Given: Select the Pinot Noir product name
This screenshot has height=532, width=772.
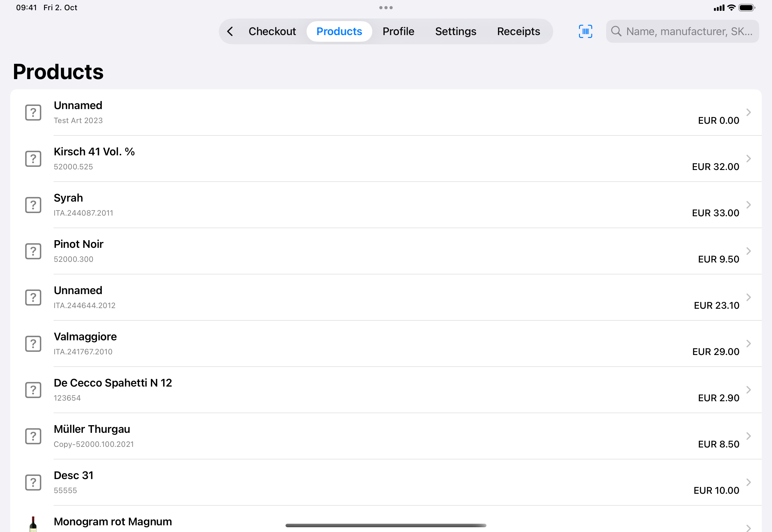Looking at the screenshot, I should tap(79, 244).
